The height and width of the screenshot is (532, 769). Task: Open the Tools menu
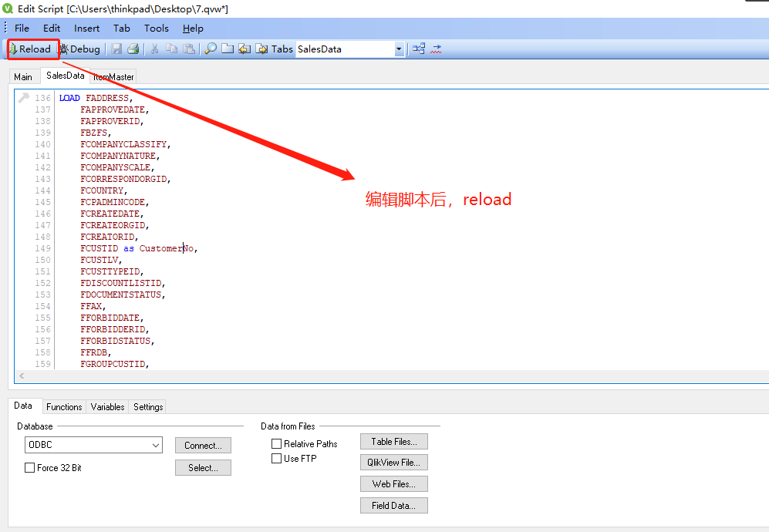click(x=157, y=29)
